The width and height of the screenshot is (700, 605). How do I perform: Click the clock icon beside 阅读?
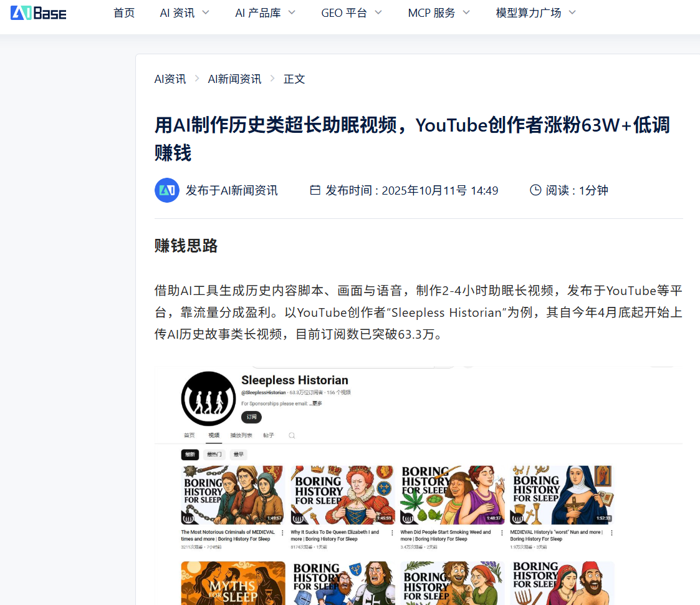(x=535, y=190)
